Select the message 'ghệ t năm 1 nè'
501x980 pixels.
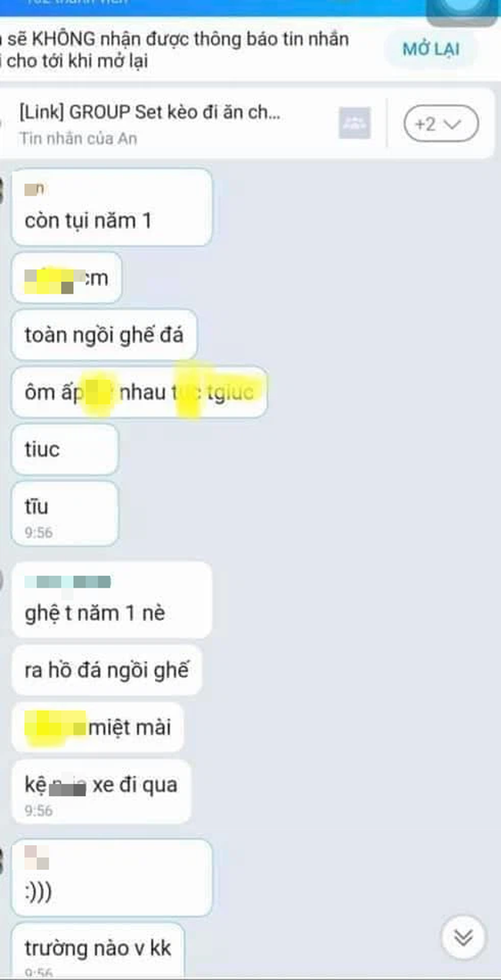point(112,600)
